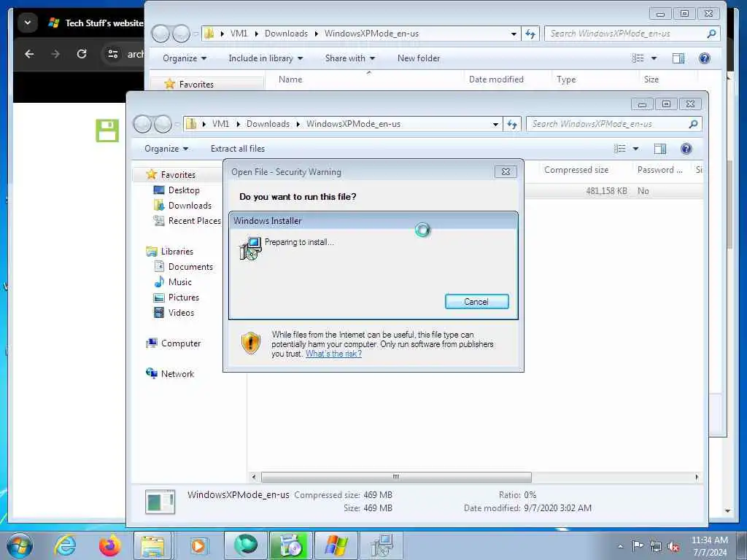
Task: Select Downloads in Favorites sidebar
Action: [189, 205]
